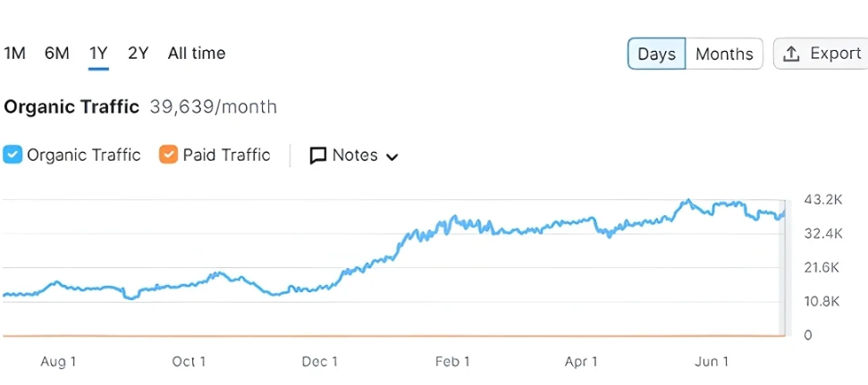Click the Organic Traffic heading

click(x=72, y=107)
